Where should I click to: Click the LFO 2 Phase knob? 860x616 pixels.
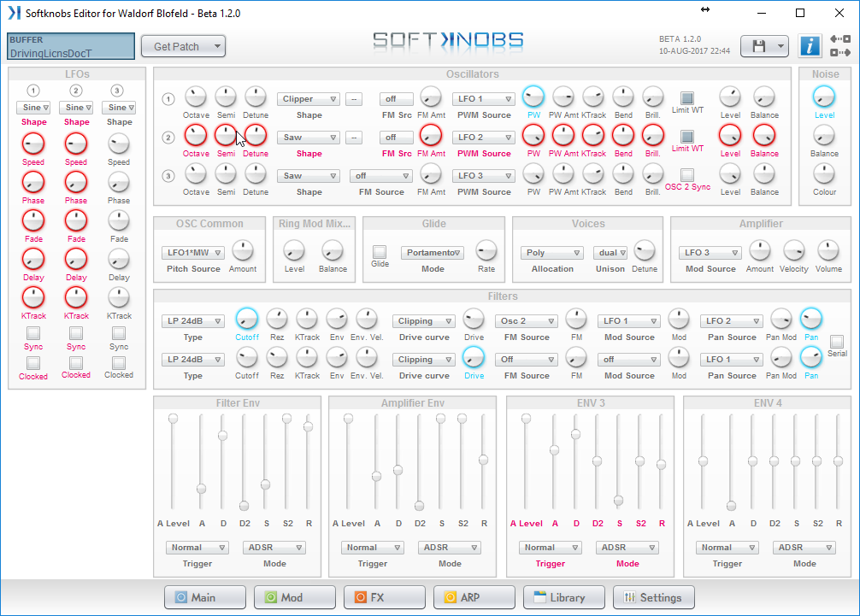point(76,183)
